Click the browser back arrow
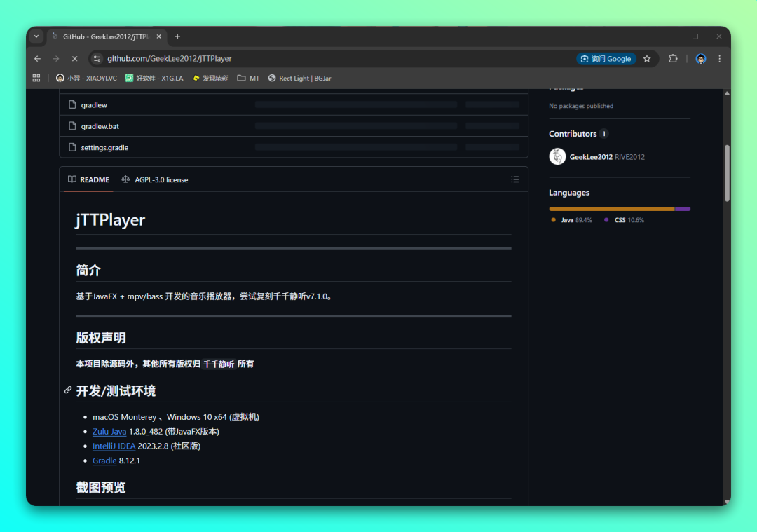757x532 pixels. [x=37, y=59]
